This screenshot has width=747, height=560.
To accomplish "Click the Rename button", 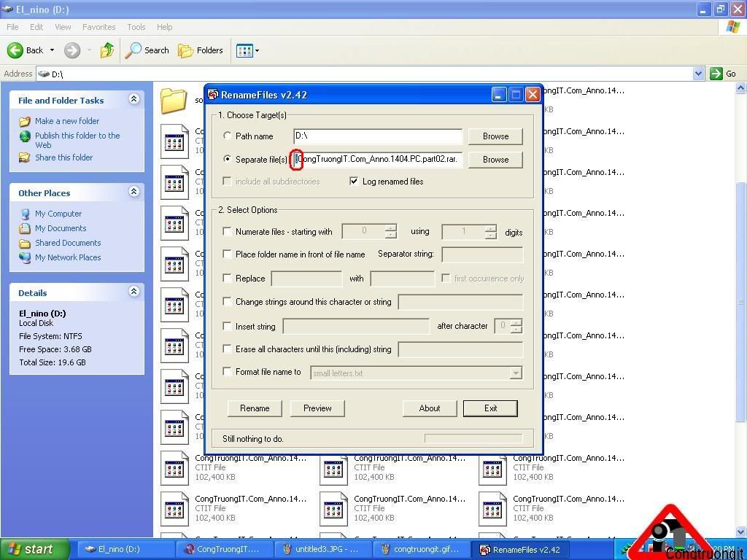I will [255, 408].
